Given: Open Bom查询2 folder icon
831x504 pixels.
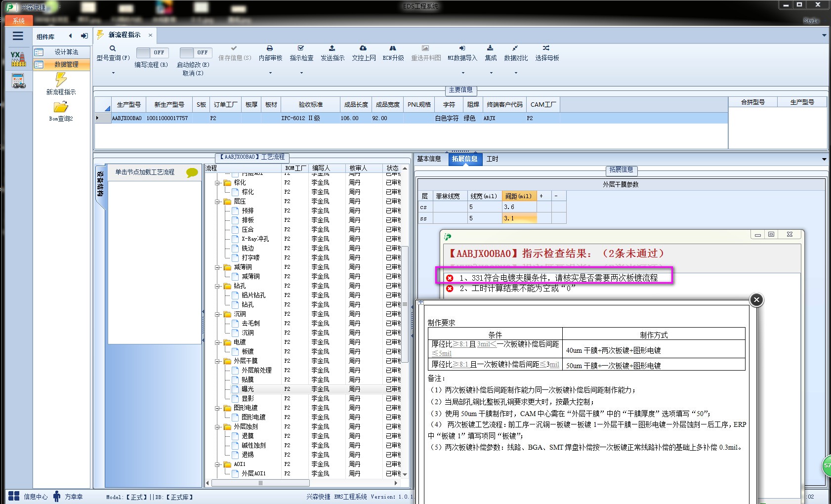Looking at the screenshot, I should [61, 107].
